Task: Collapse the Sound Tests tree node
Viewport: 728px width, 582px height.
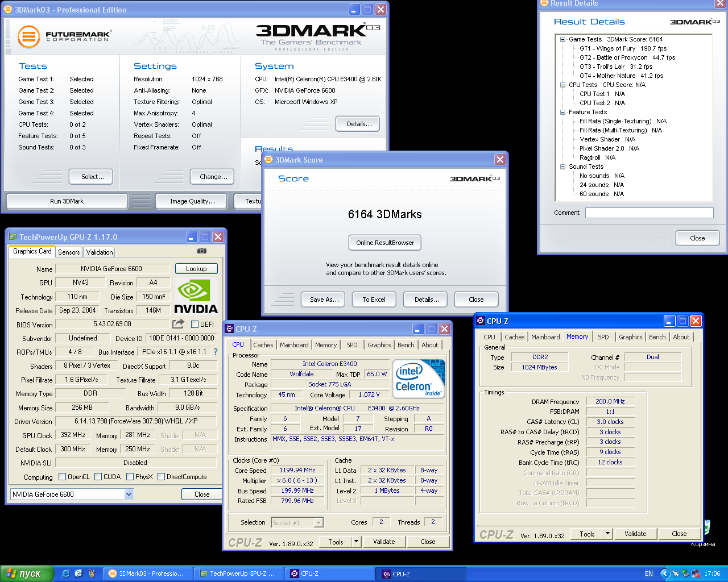Action: point(562,167)
